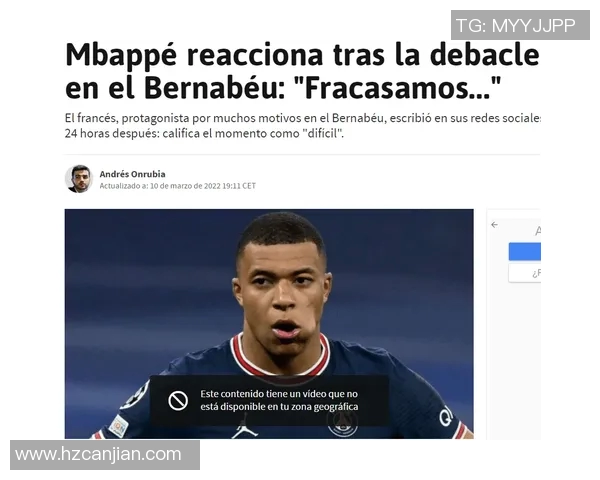Click the video unavailable message box
The height and width of the screenshot is (480, 600).
click(269, 400)
